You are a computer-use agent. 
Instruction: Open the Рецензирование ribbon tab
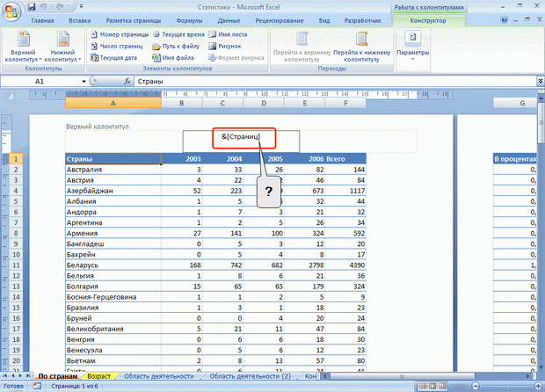280,21
